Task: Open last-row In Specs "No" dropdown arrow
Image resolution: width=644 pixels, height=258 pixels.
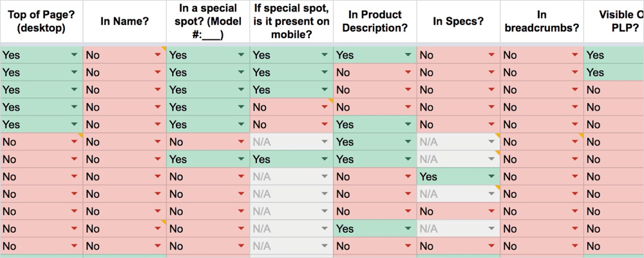Action: click(491, 246)
